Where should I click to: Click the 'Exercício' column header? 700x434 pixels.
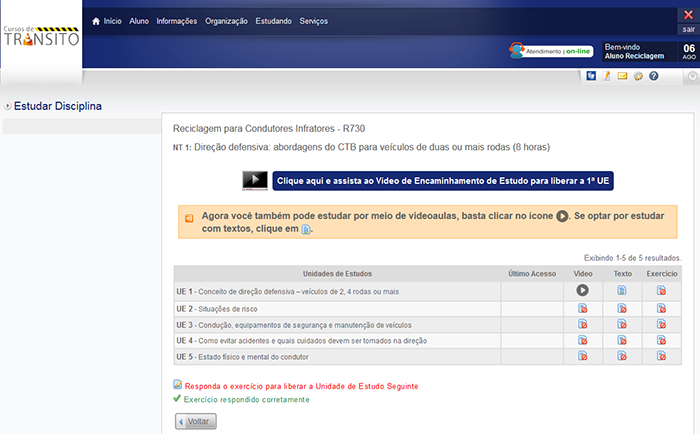662,274
